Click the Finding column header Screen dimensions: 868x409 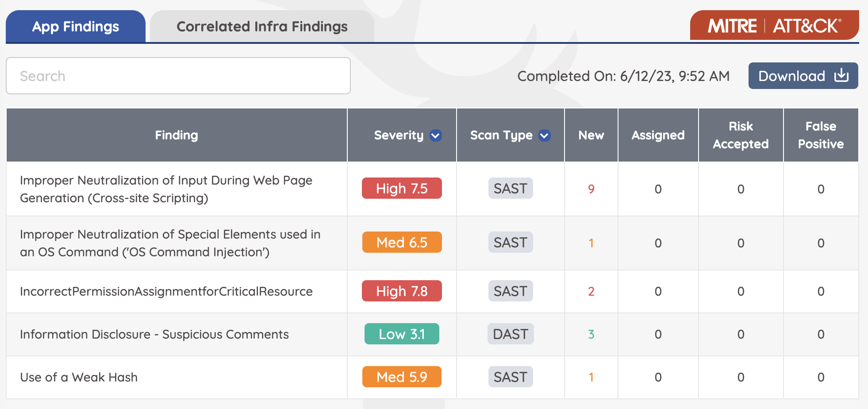pyautogui.click(x=177, y=135)
